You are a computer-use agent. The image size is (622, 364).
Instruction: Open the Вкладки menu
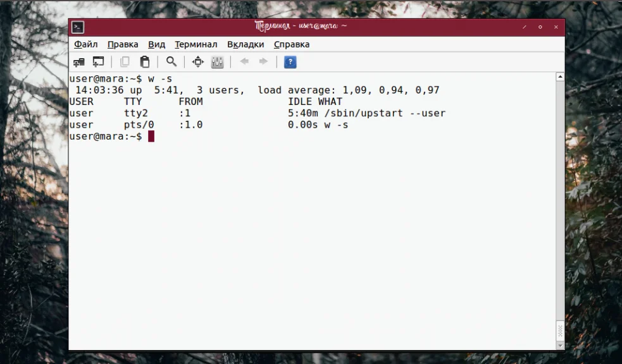246,44
